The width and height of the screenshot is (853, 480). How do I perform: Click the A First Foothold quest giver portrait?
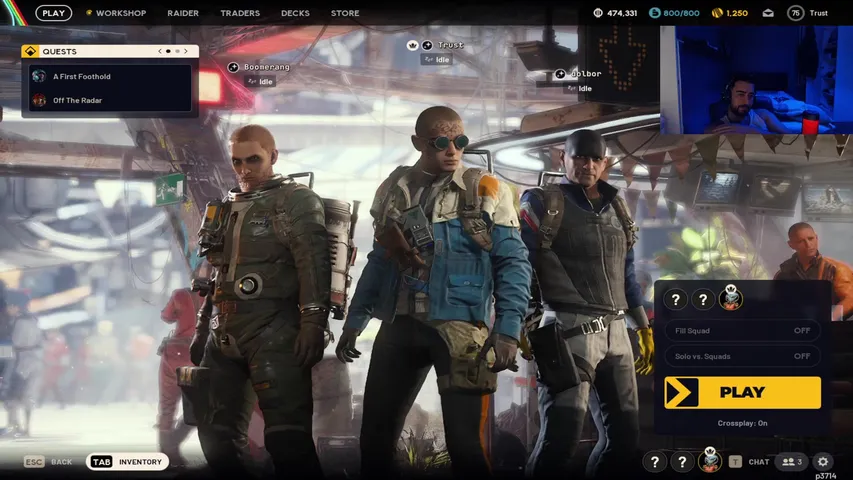(x=39, y=76)
